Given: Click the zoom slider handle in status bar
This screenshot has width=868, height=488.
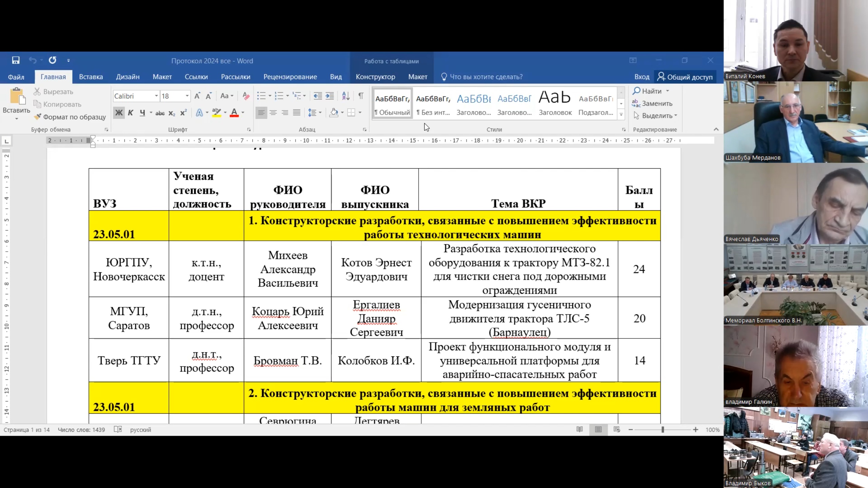Looking at the screenshot, I should point(662,429).
